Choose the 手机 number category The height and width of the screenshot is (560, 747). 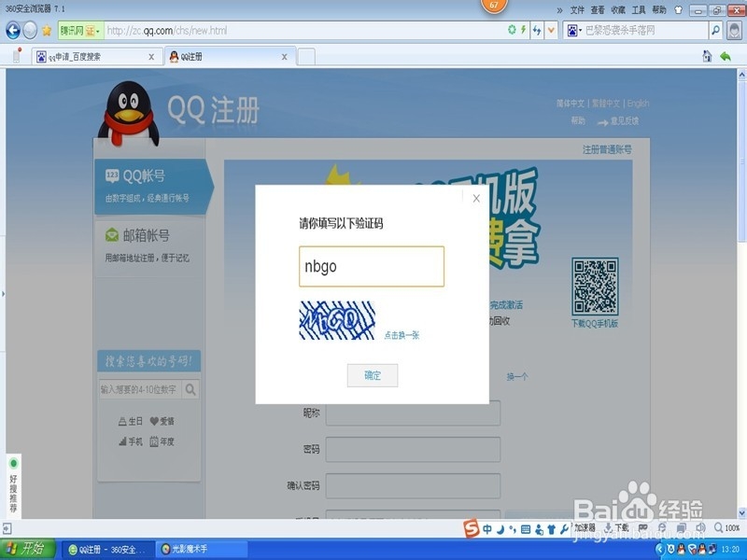[131, 441]
